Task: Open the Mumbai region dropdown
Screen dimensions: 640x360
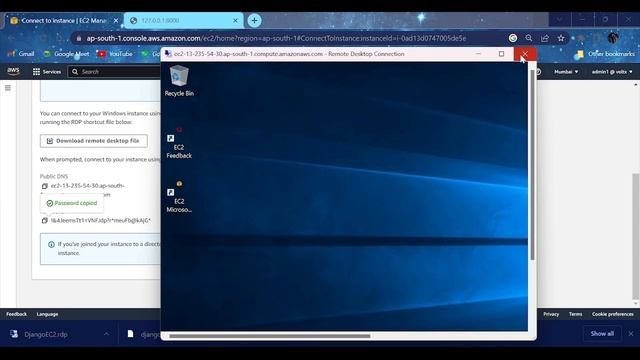Action: [566, 71]
